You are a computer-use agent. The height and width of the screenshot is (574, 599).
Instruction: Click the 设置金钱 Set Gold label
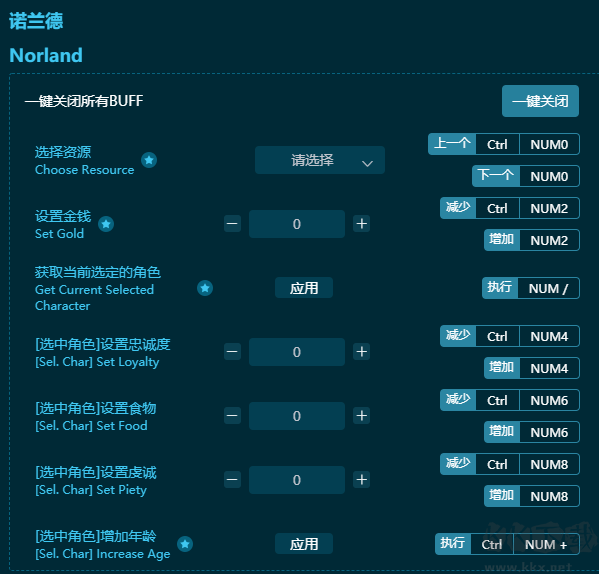63,224
